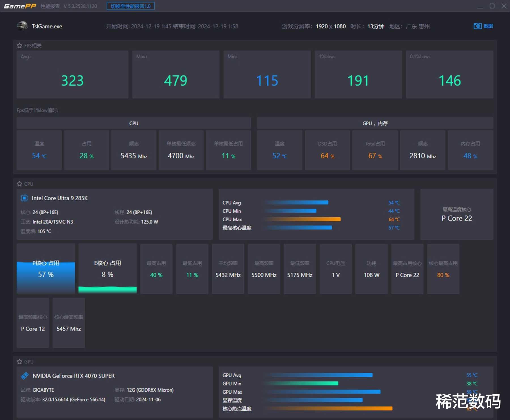Select the CPU header under Fps低于1%low
This screenshot has width=510, height=420.
pyautogui.click(x=133, y=123)
